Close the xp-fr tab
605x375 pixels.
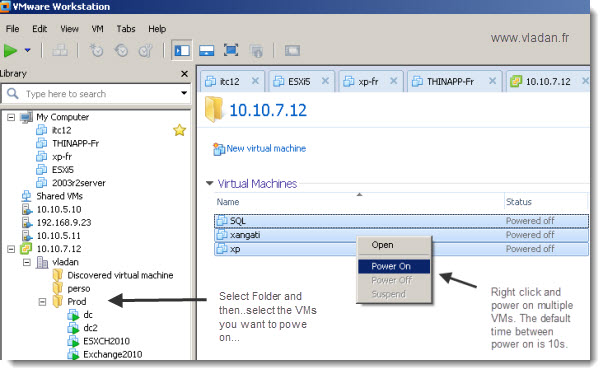point(394,81)
